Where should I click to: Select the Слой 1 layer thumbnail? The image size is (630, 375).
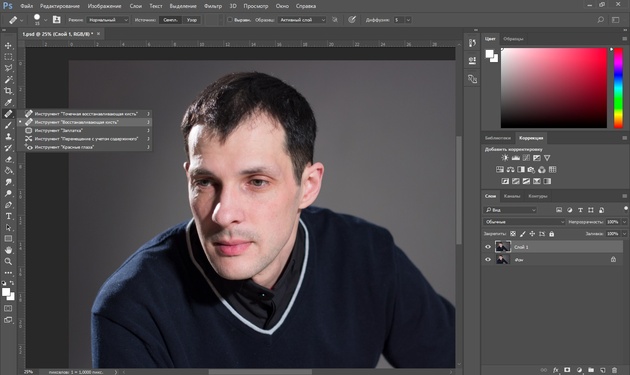pos(503,246)
